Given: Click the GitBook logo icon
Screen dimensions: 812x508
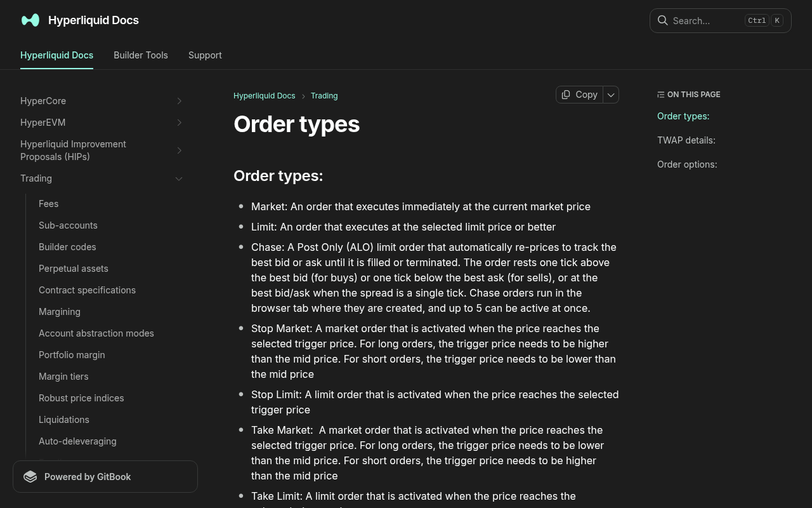Looking at the screenshot, I should pyautogui.click(x=30, y=477).
